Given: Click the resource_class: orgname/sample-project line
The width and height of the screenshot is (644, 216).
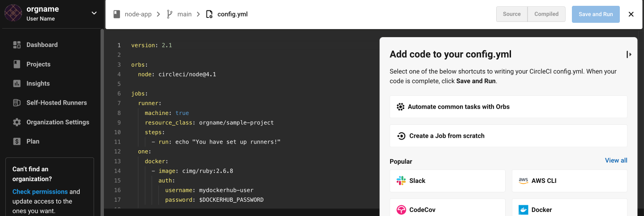Looking at the screenshot, I should click(209, 123).
